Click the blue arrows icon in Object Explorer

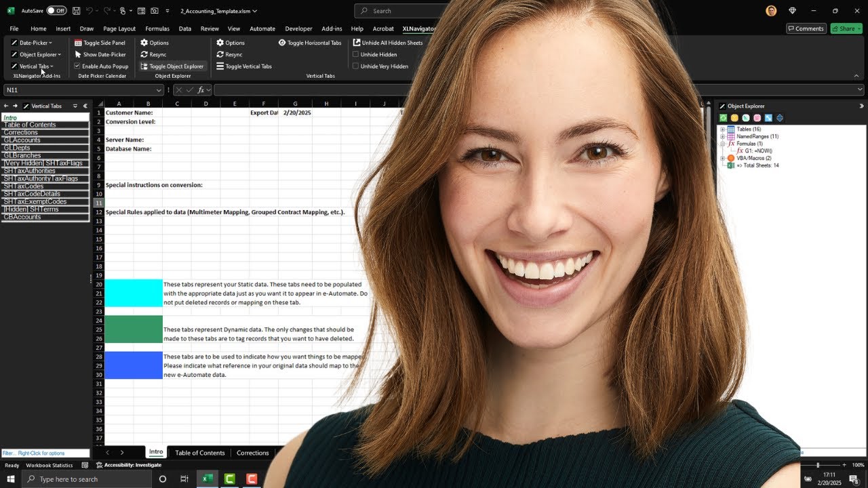click(768, 118)
